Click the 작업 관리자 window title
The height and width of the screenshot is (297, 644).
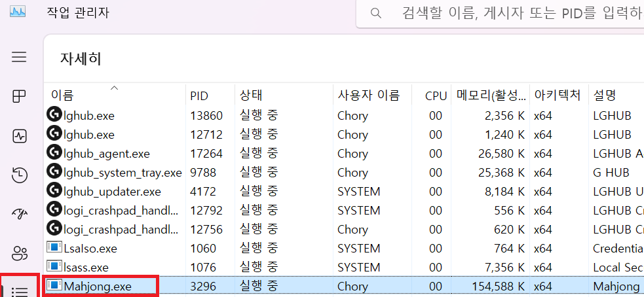coord(79,12)
